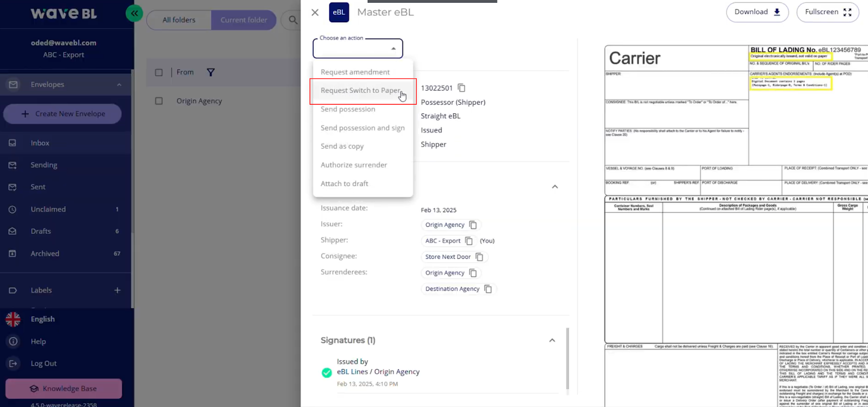This screenshot has width=868, height=407.
Task: Choose Authorize surrender action
Action: pos(363,165)
